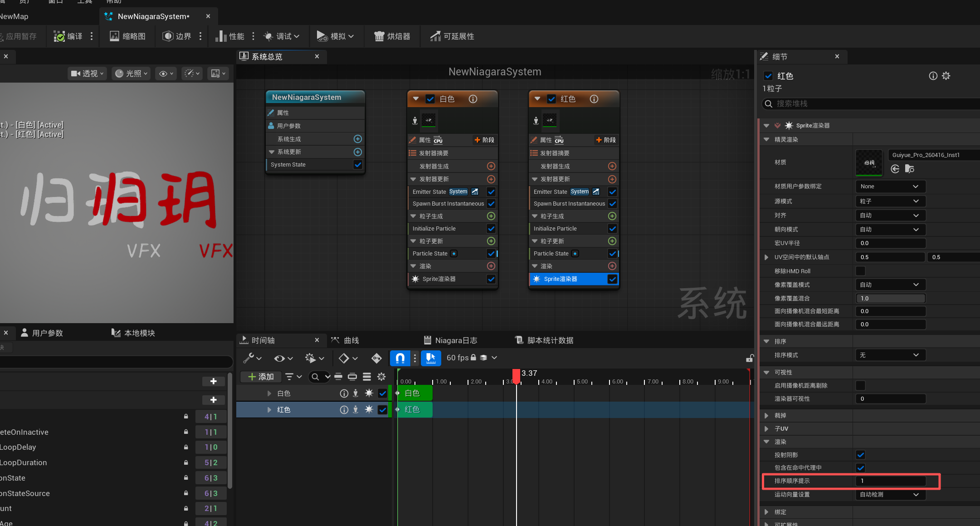The width and height of the screenshot is (980, 526).
Task: Switch to the 脚本统计数据 tab
Action: click(545, 340)
